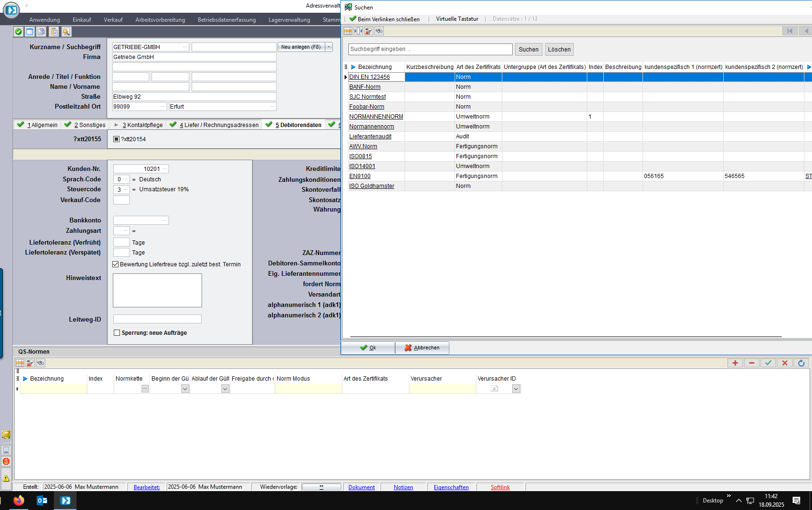
Task: Jump to first record in Suchen dialog
Action: pos(789,31)
